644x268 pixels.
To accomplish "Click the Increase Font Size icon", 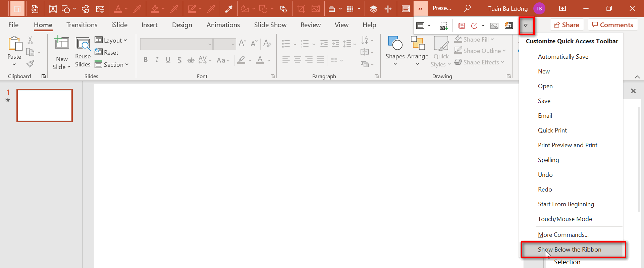I will [242, 43].
